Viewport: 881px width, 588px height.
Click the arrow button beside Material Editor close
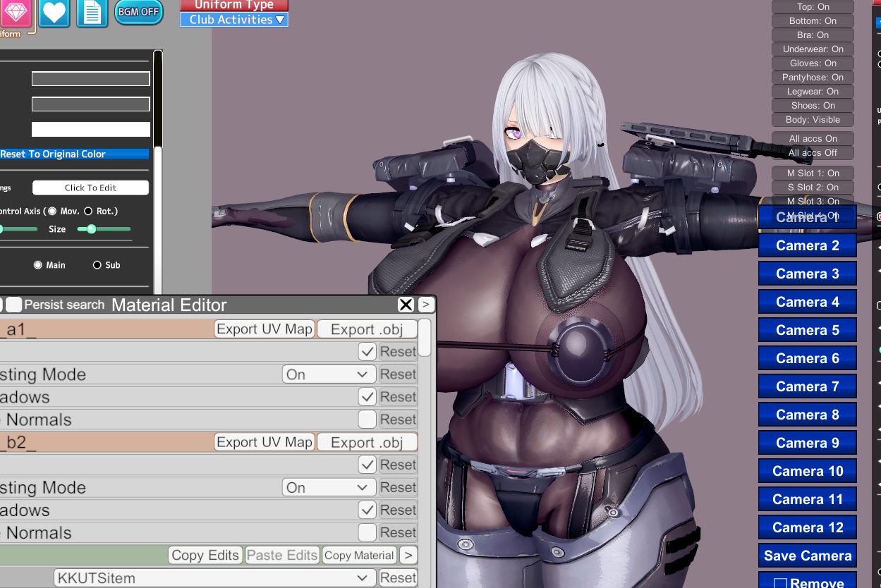click(426, 305)
